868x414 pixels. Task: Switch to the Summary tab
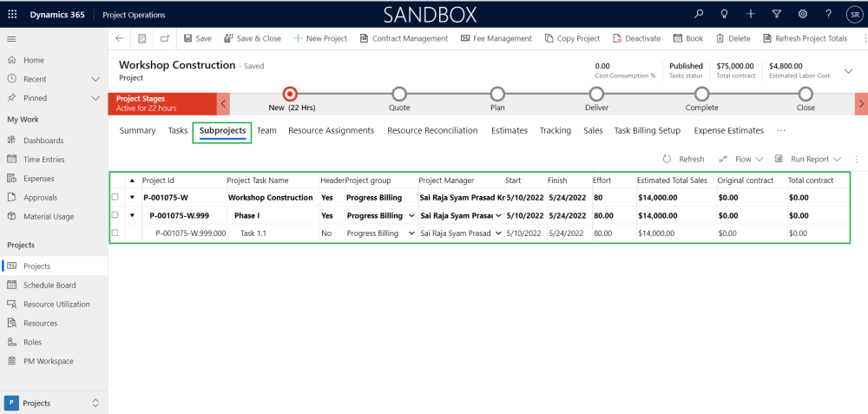point(137,130)
